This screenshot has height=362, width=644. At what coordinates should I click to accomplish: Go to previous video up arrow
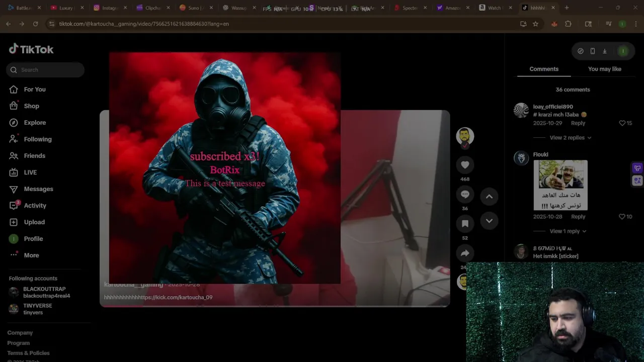pos(489,197)
